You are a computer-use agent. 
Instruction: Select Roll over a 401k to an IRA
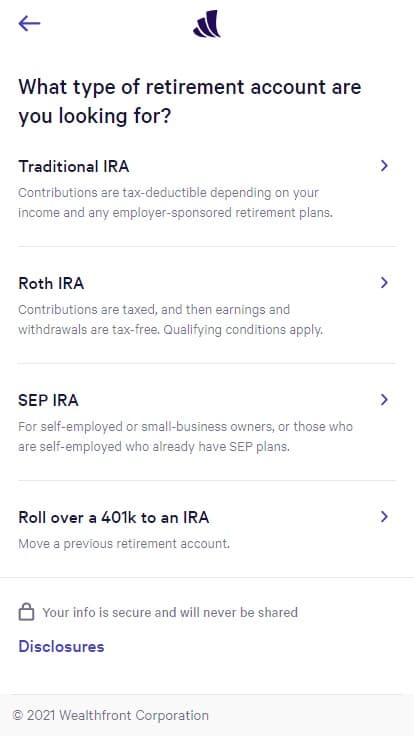coord(114,517)
